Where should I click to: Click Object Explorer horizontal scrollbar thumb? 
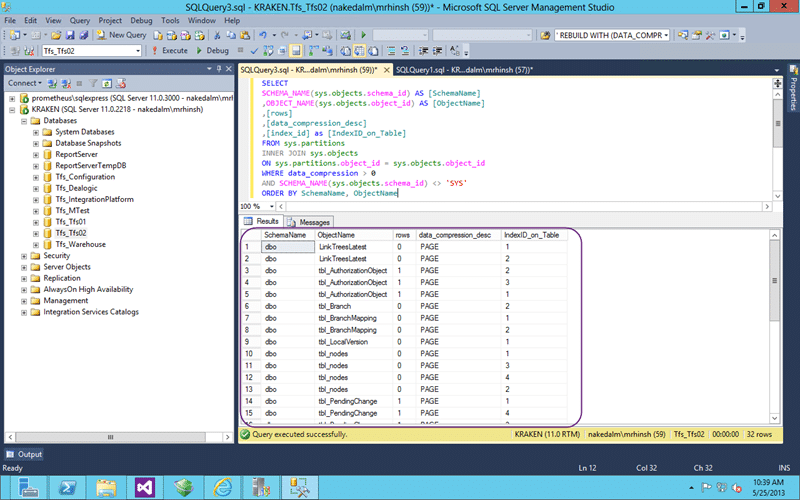110,437
